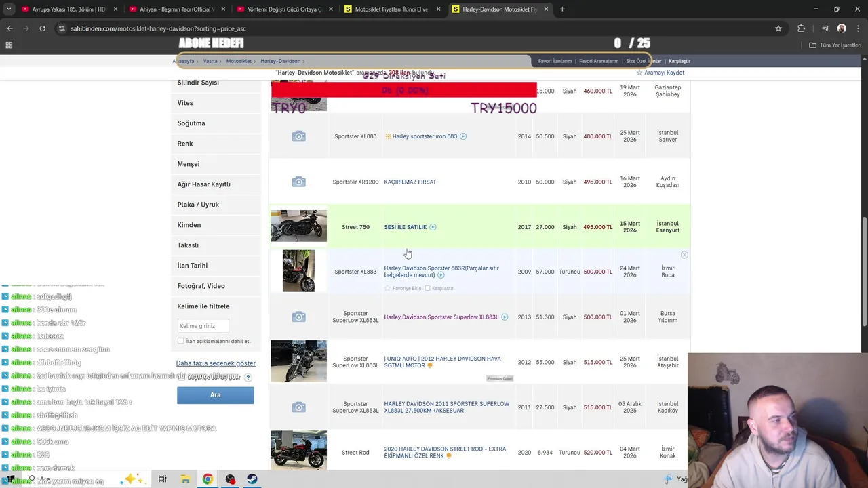Click the camera placeholder of KAÇIRILMAZ FIRSAT listing

[x=298, y=182]
